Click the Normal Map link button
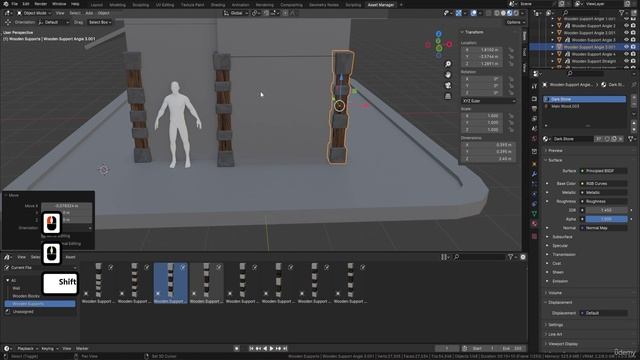This screenshot has height=360, width=640. pyautogui.click(x=604, y=228)
